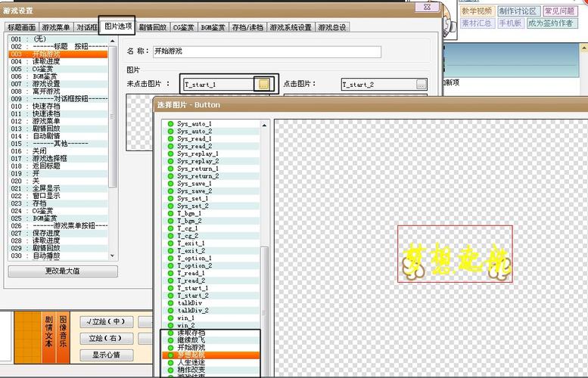Select list row 010 快速存档
This screenshot has height=378, width=588.
click(x=58, y=106)
